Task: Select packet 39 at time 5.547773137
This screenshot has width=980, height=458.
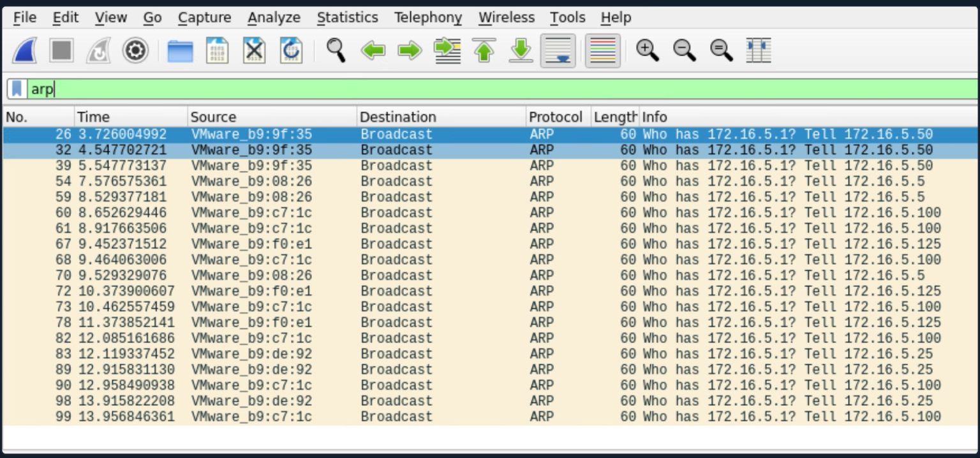Action: click(x=490, y=166)
